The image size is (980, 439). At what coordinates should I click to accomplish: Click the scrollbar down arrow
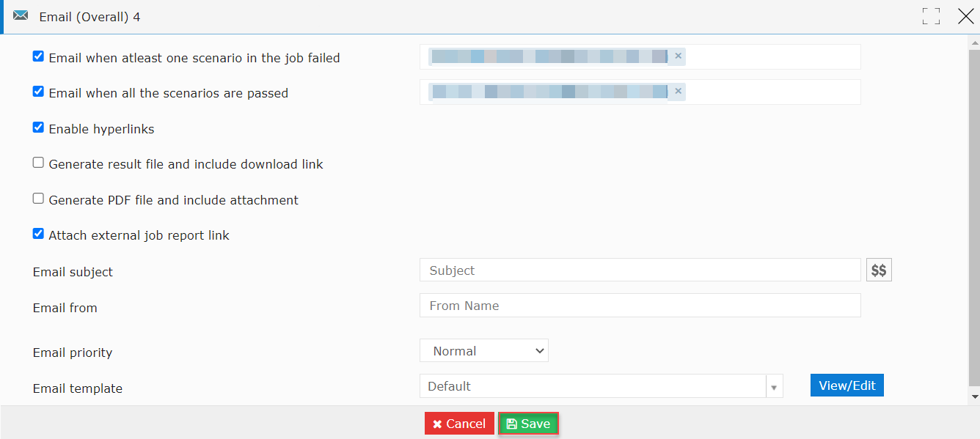tap(974, 396)
